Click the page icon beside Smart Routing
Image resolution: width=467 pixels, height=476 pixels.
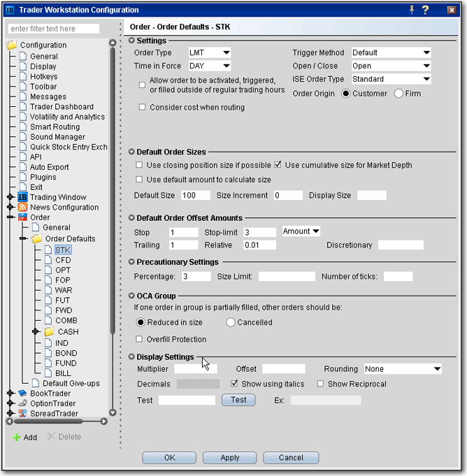point(23,127)
